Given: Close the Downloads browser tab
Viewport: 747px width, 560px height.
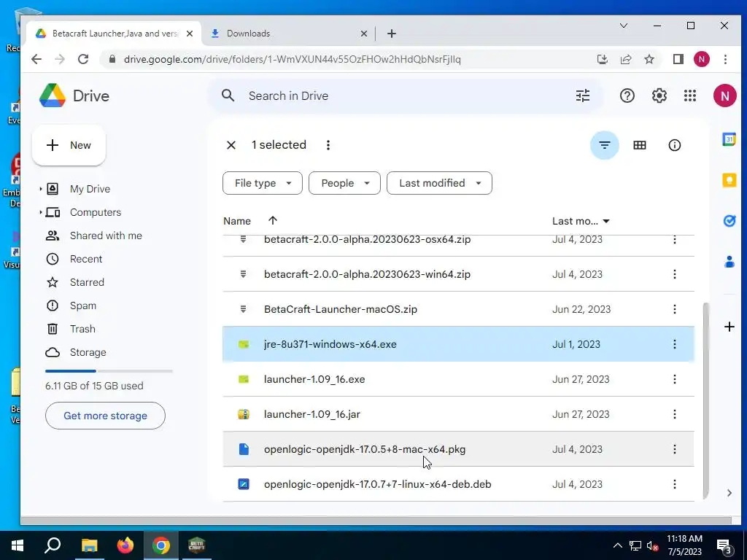Looking at the screenshot, I should pyautogui.click(x=363, y=34).
